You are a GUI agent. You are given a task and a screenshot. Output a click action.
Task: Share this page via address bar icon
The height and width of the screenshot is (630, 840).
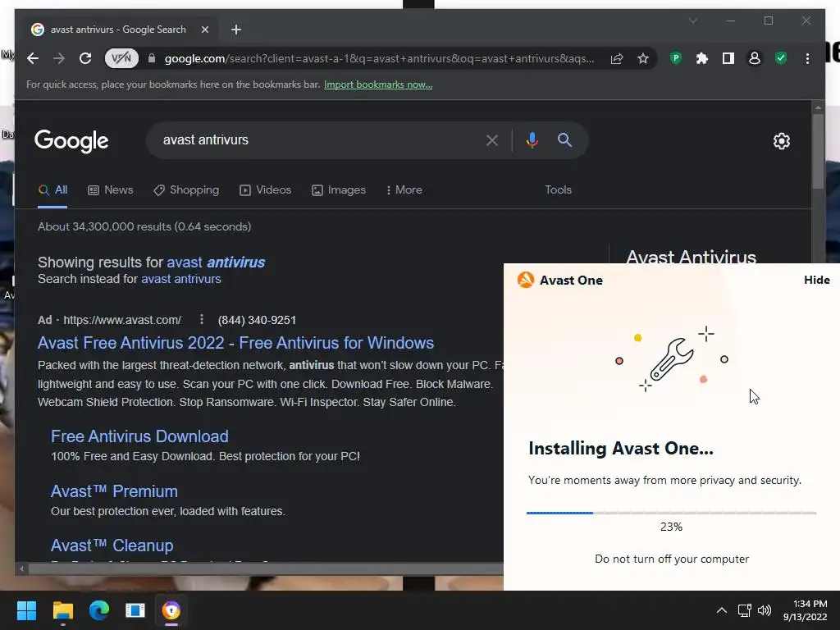[617, 58]
